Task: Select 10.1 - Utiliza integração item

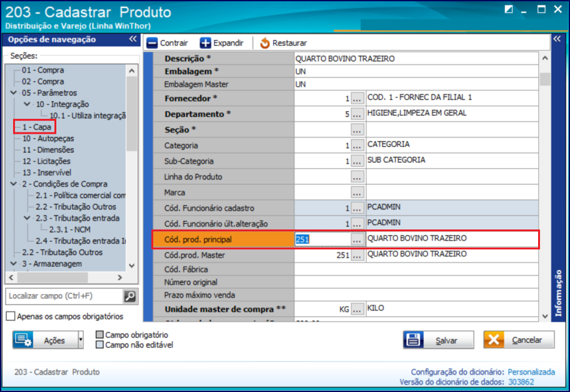Action: pos(88,116)
